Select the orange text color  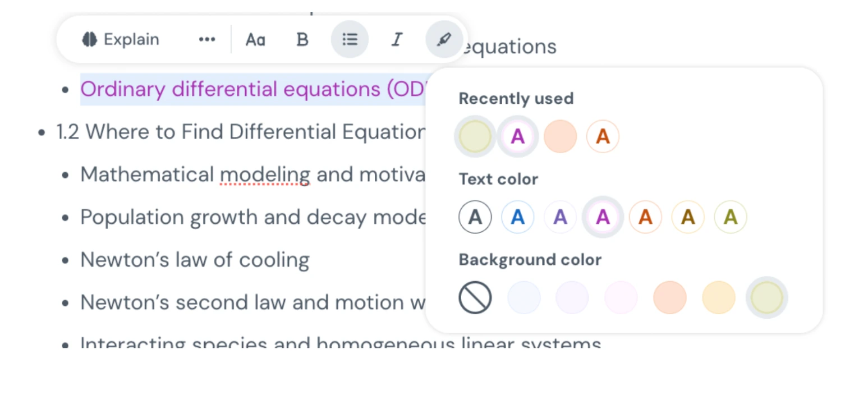click(x=645, y=217)
